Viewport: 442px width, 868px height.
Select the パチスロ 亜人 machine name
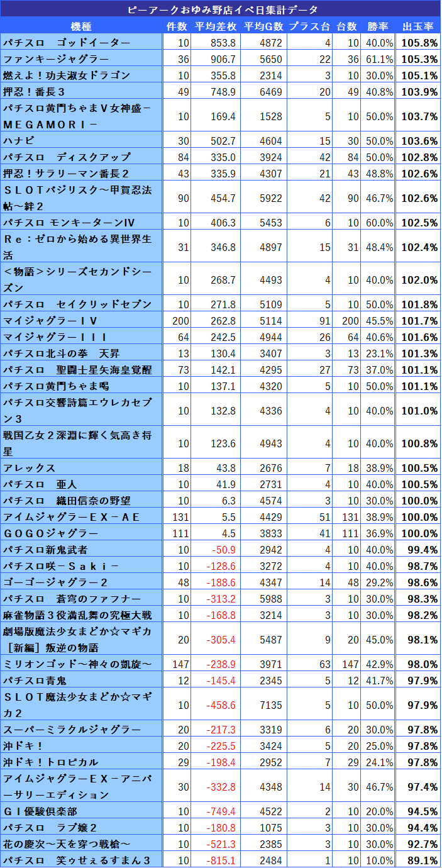point(40,484)
